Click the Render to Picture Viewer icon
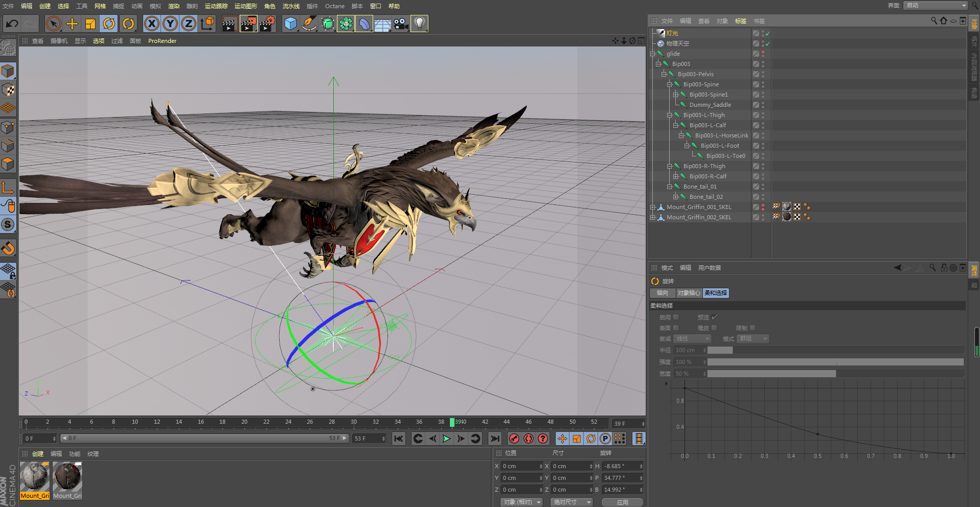 click(x=248, y=24)
